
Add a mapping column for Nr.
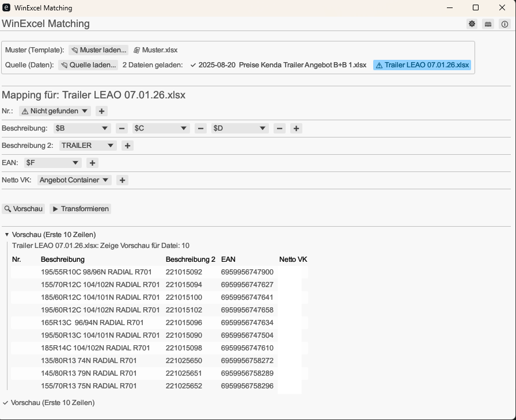[101, 110]
